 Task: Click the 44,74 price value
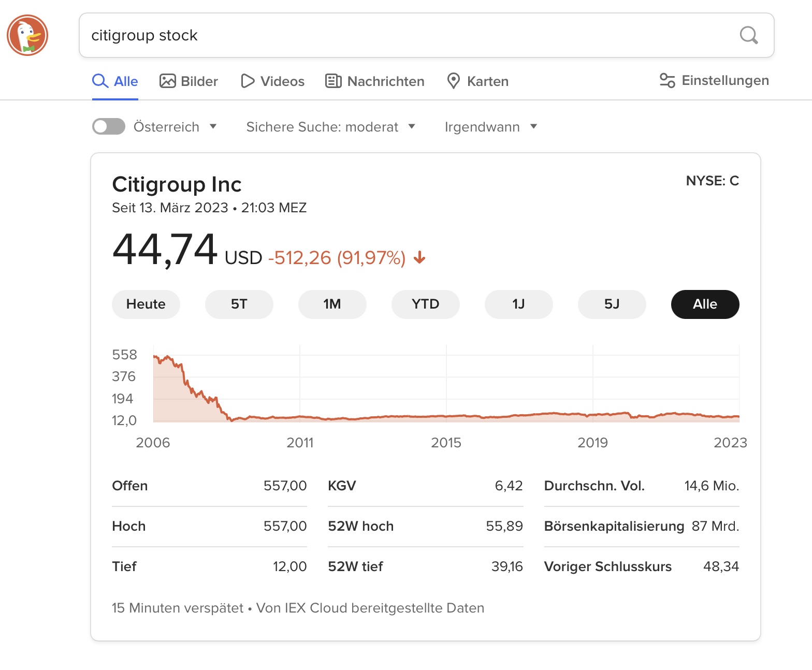(165, 250)
